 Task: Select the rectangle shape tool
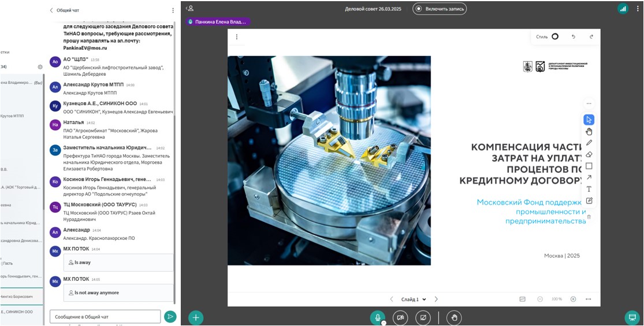(x=589, y=166)
